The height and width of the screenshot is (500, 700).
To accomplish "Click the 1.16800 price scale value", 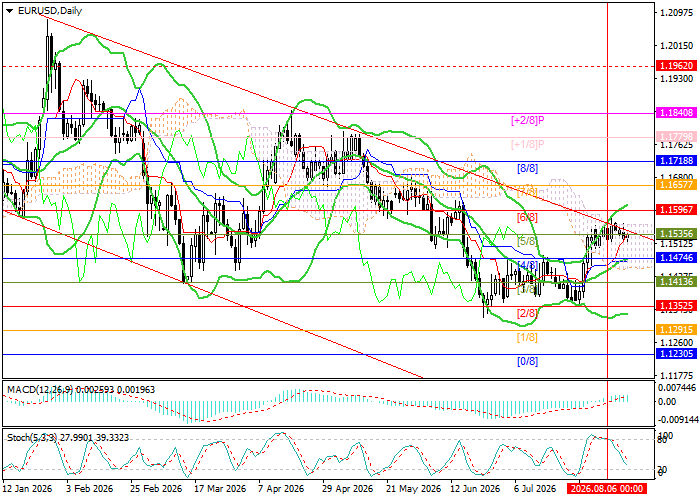I will [676, 177].
